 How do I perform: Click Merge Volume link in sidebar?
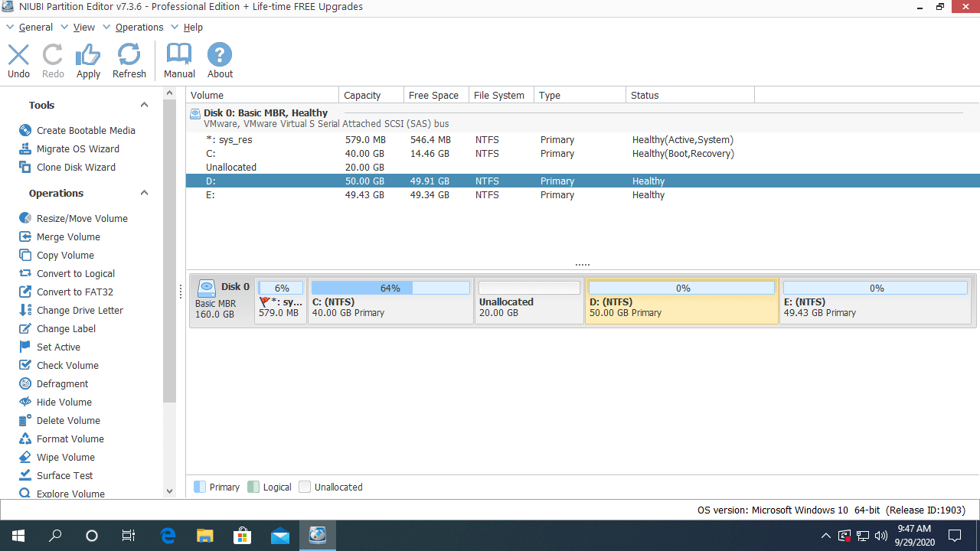(x=68, y=236)
